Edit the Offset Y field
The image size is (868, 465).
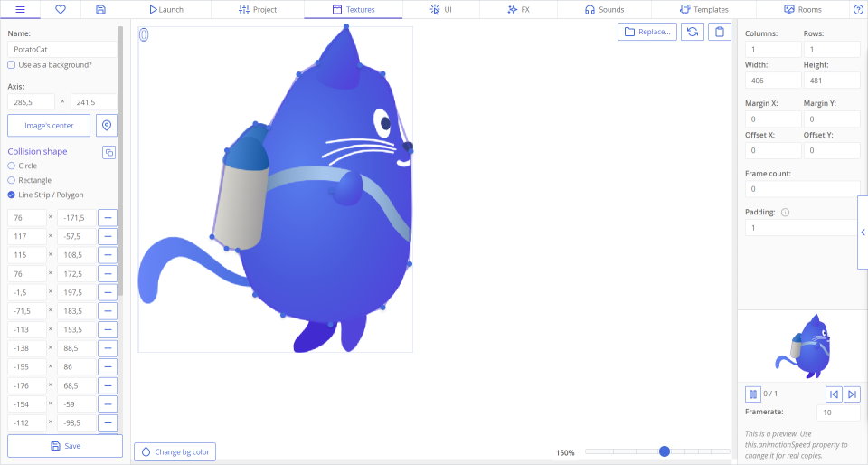click(x=832, y=150)
